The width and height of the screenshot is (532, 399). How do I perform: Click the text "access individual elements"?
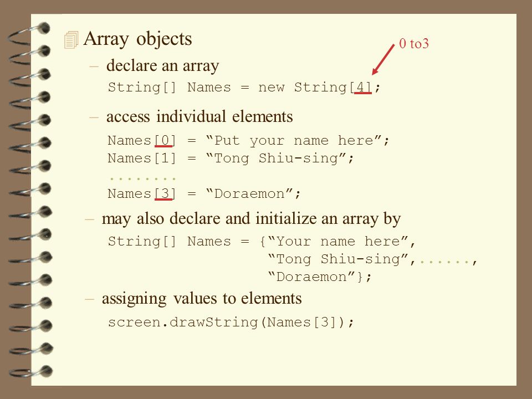[199, 116]
